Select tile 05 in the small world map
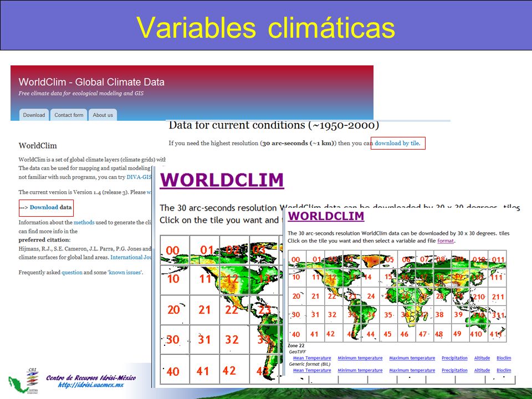 pyautogui.click(x=390, y=259)
